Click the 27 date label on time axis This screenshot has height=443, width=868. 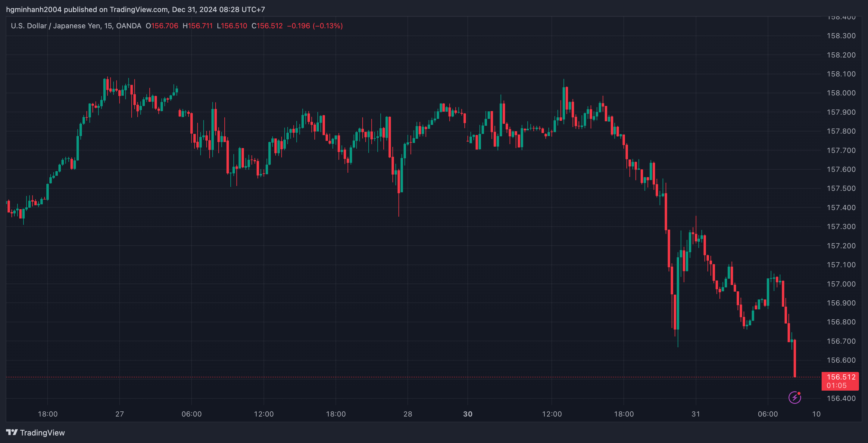click(x=120, y=414)
